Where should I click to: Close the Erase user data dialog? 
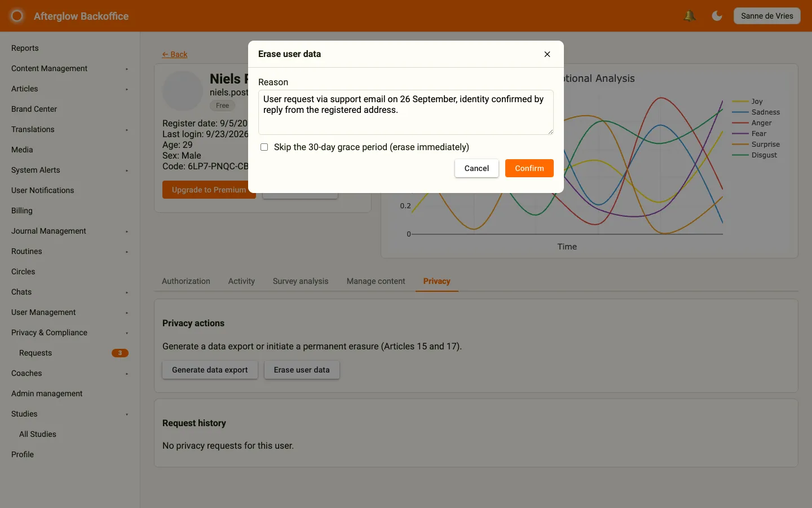click(x=547, y=54)
